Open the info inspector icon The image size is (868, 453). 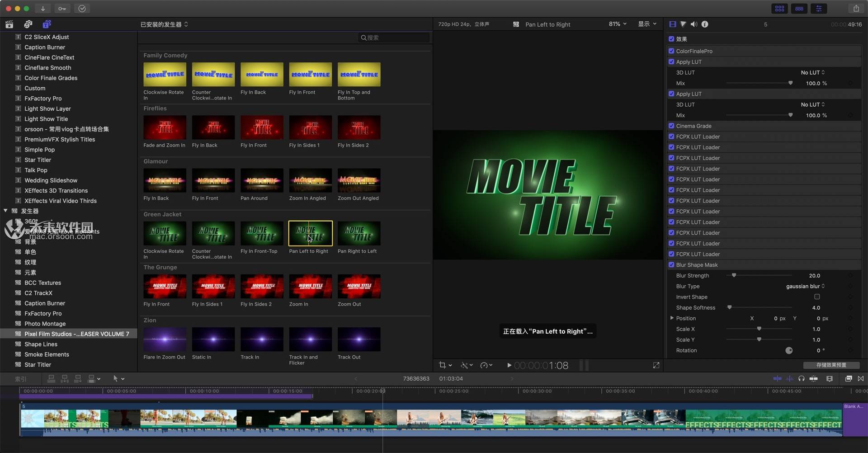pyautogui.click(x=705, y=24)
